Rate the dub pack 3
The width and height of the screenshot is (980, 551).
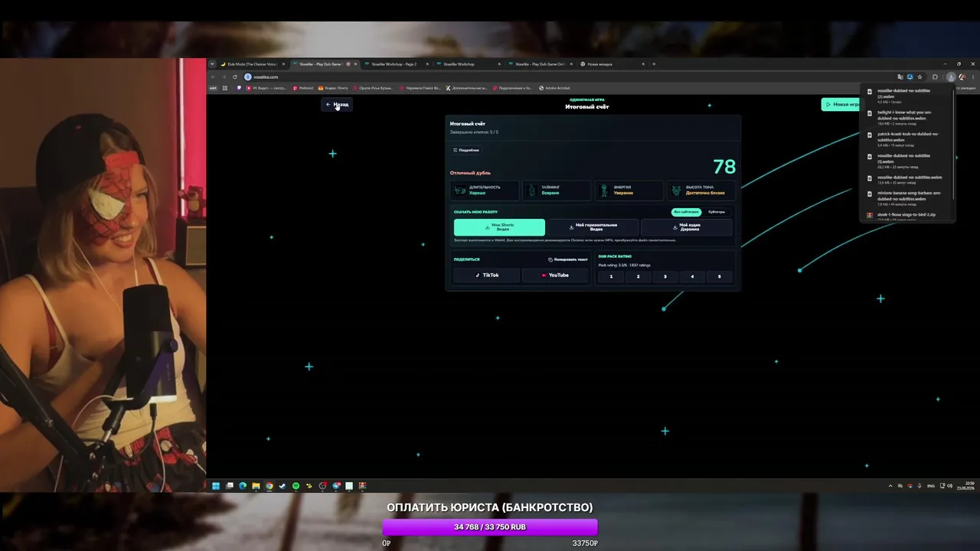(665, 276)
